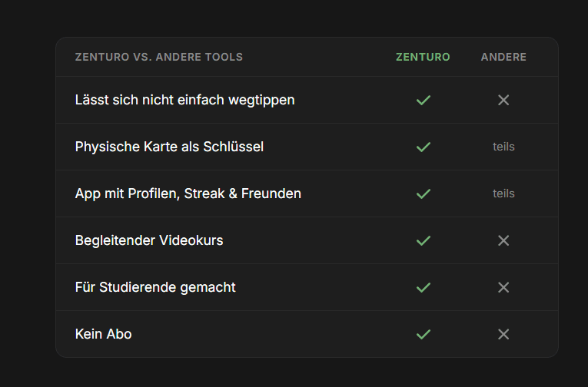The image size is (588, 387).
Task: Click 'teils' in App mit Profilen row
Action: (503, 193)
